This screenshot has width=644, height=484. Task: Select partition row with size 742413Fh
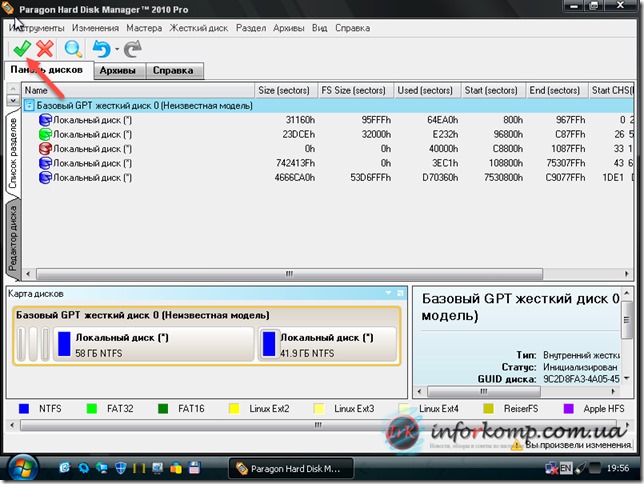(x=328, y=163)
